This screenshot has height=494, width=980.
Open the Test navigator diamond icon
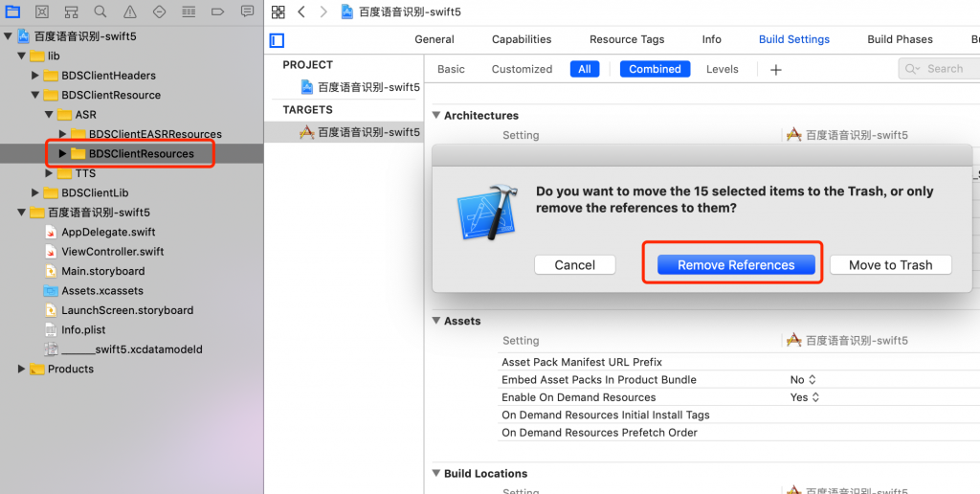[159, 11]
